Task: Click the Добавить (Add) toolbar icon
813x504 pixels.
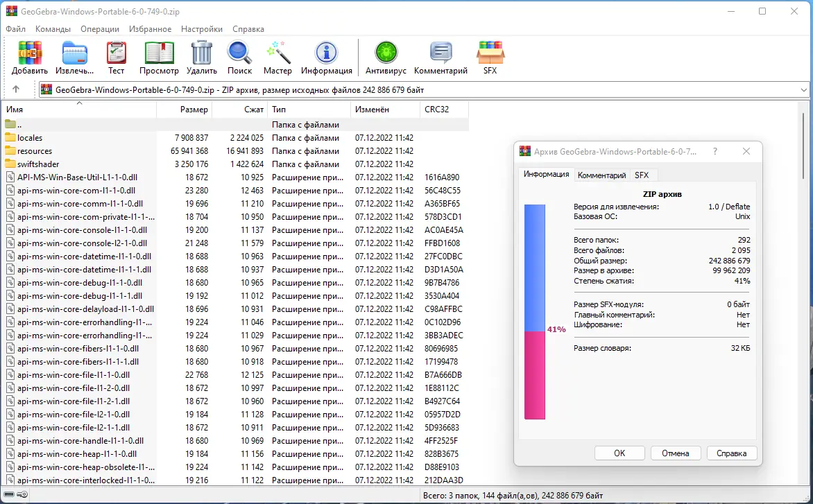Action: [30, 53]
